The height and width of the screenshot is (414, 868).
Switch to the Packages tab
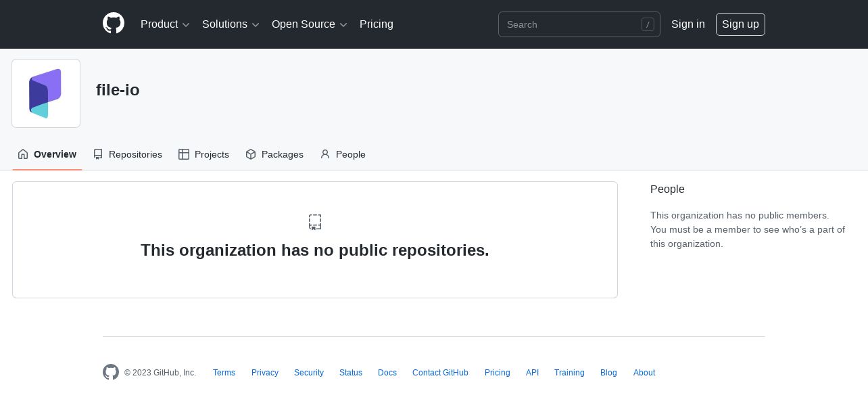pos(274,154)
